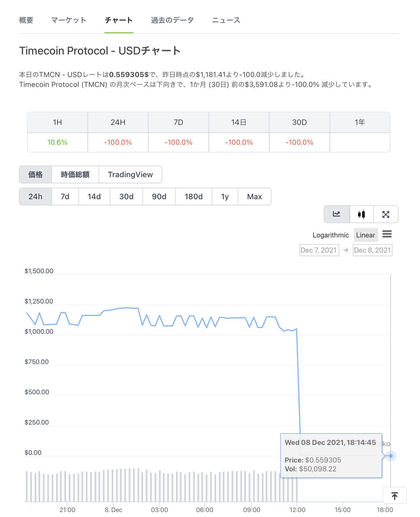The height and width of the screenshot is (517, 420).
Task: Click the 03:00 x-axis label
Action: (160, 510)
